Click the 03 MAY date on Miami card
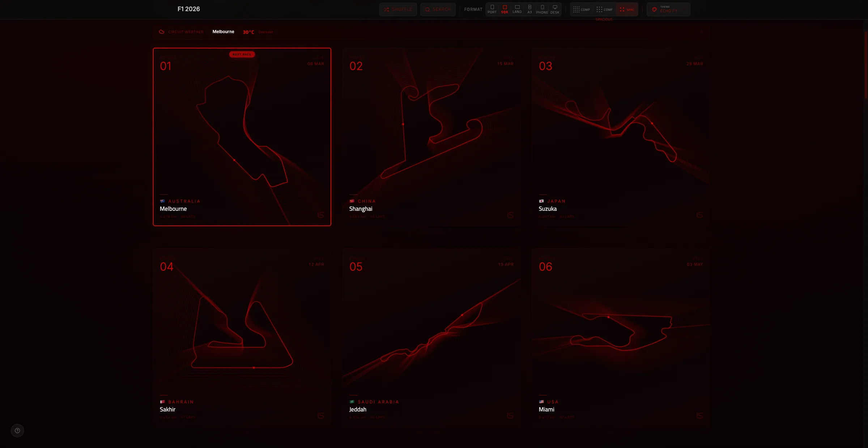868x448 pixels. 695,264
